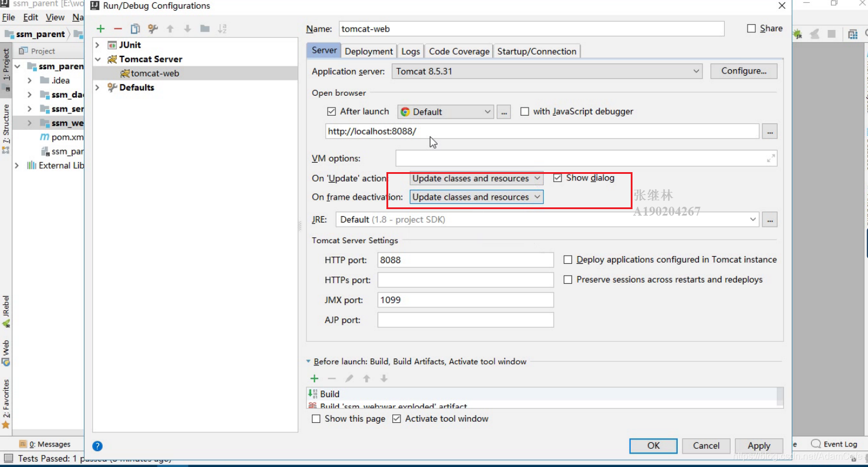Open the View menu
Screen dimensions: 868x467
click(55, 18)
